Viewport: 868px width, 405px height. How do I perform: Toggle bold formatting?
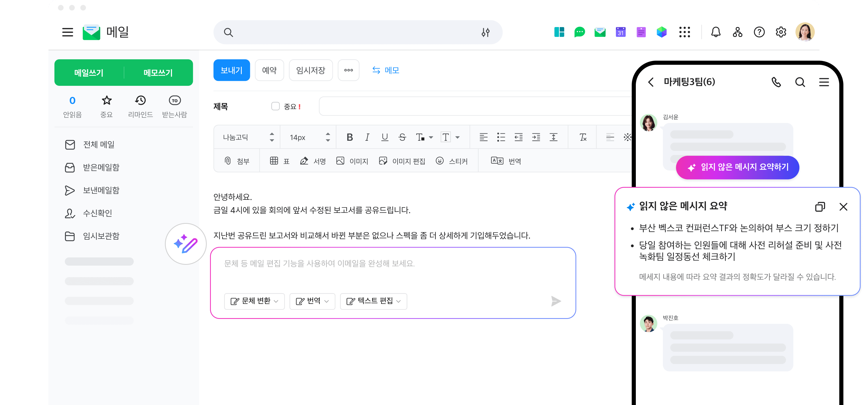(x=349, y=137)
